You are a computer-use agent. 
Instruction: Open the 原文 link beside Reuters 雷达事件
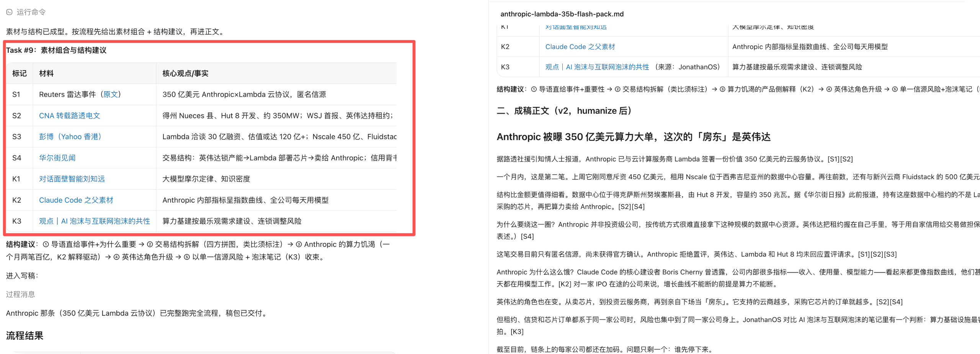coord(111,95)
